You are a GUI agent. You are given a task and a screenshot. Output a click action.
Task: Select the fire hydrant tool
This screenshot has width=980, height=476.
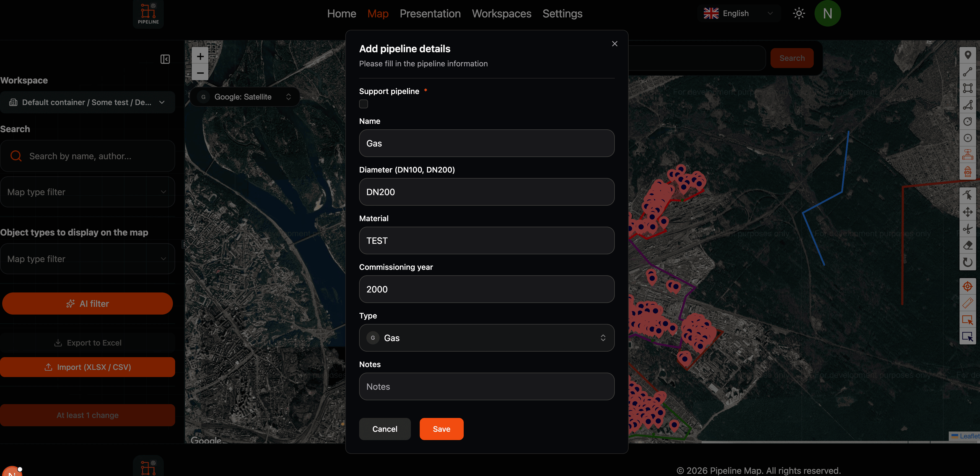pyautogui.click(x=968, y=171)
